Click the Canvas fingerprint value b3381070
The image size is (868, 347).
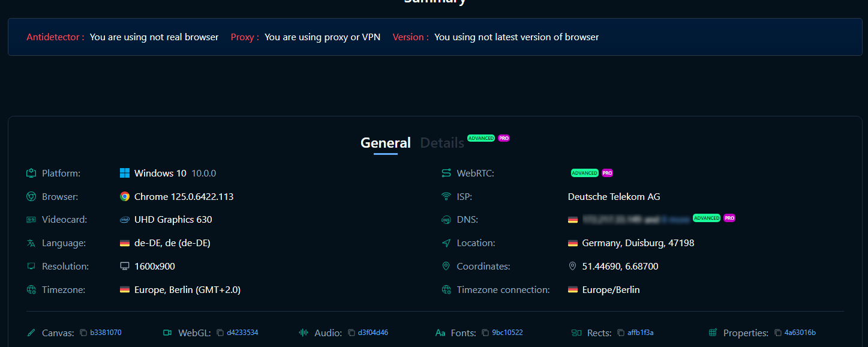tap(106, 333)
